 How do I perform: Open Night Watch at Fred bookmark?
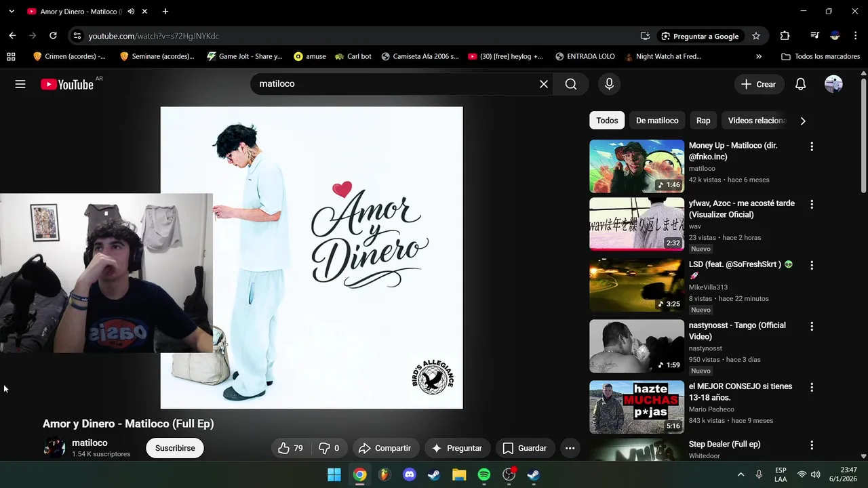(x=663, y=56)
